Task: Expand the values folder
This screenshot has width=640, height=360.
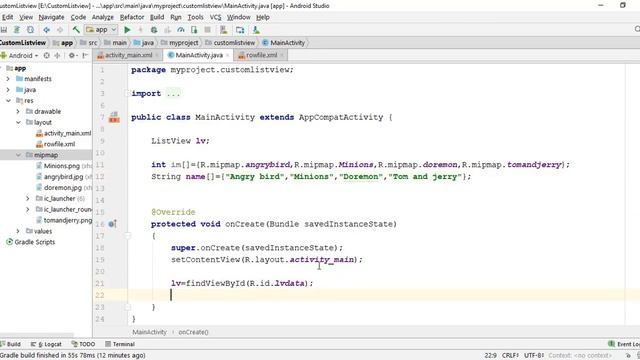Action: pos(18,231)
